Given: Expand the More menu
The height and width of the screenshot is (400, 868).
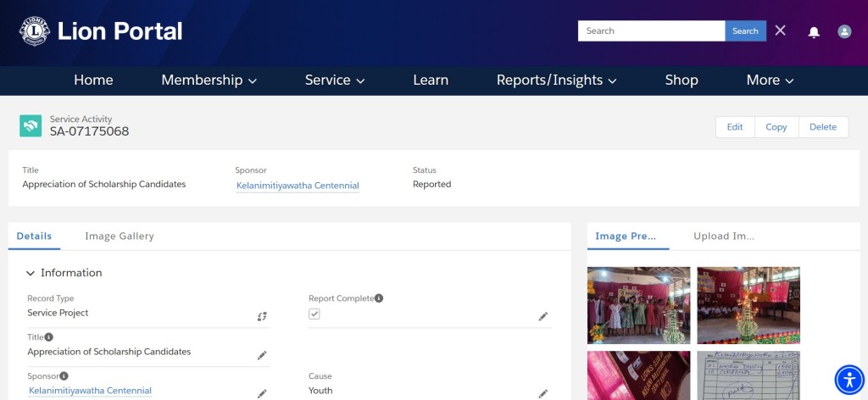Looking at the screenshot, I should point(770,81).
